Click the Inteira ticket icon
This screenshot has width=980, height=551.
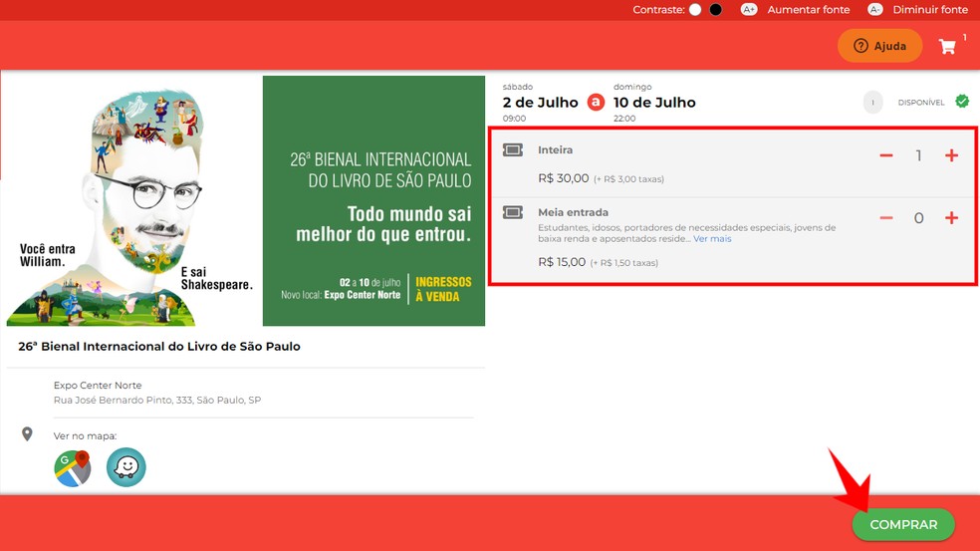[x=513, y=150]
